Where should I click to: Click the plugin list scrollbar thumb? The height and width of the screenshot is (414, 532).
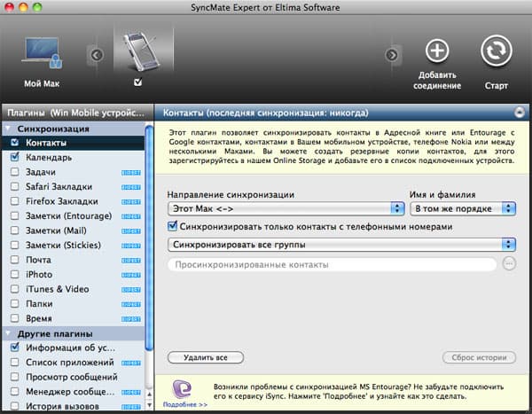(149, 238)
